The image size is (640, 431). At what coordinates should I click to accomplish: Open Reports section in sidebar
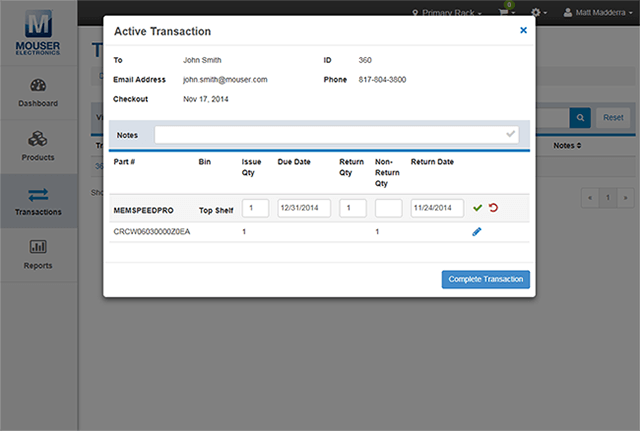coord(38,255)
